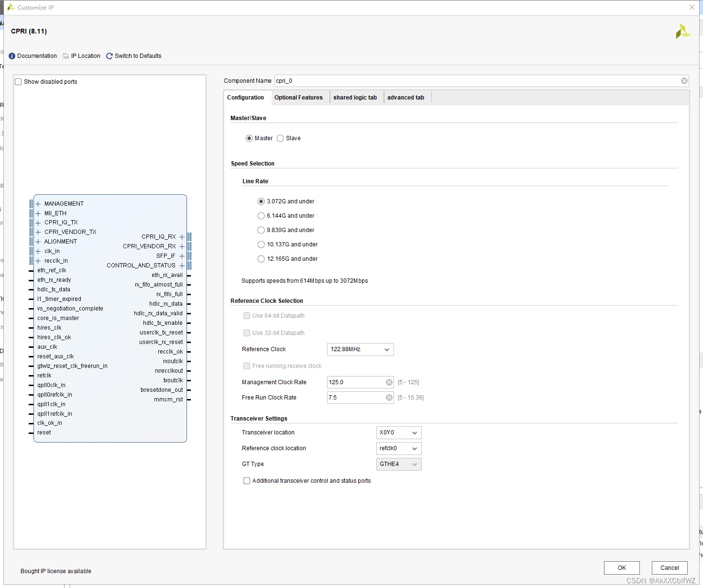703x588 pixels.
Task: Click the IP Location folder icon
Action: tap(66, 56)
